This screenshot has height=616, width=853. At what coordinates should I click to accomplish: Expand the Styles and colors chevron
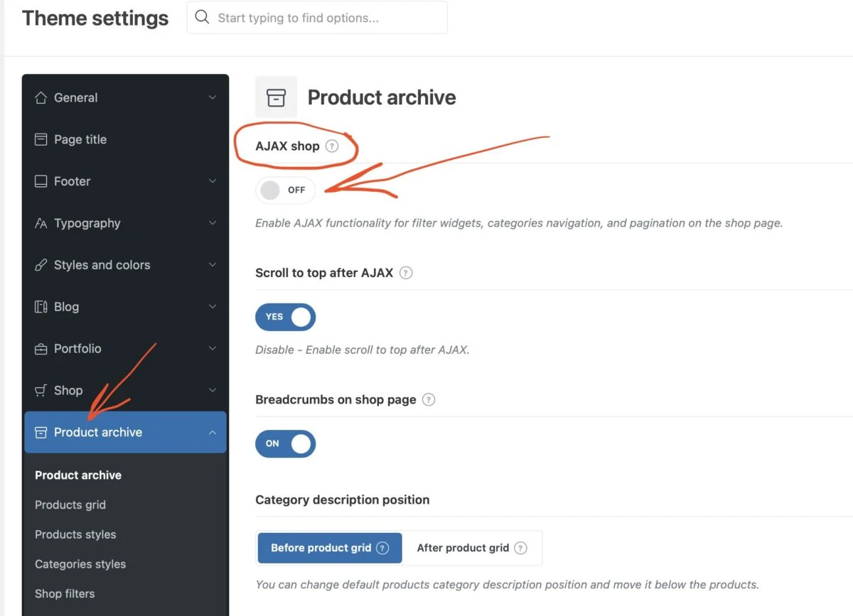point(213,265)
